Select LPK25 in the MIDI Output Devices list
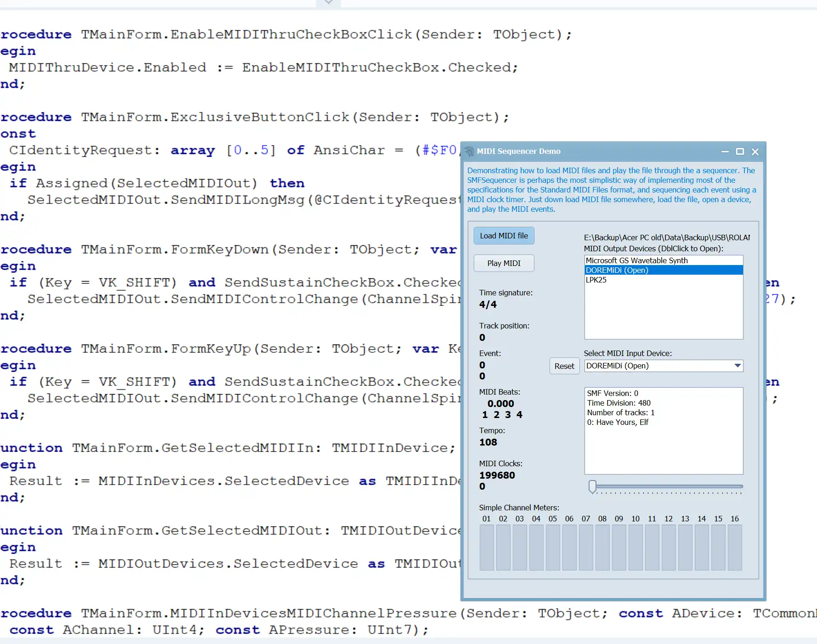This screenshot has width=817, height=644. pos(596,280)
